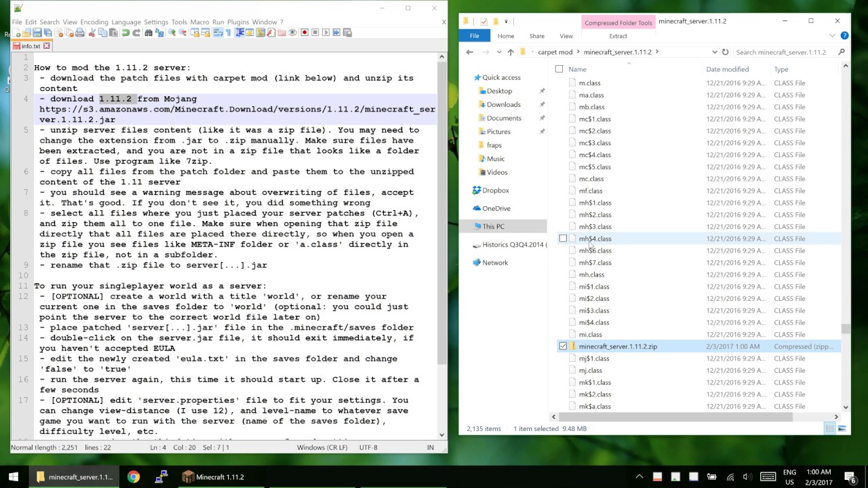Image resolution: width=868 pixels, height=488 pixels.
Task: Open Downloads in the Quick access list
Action: (503, 104)
